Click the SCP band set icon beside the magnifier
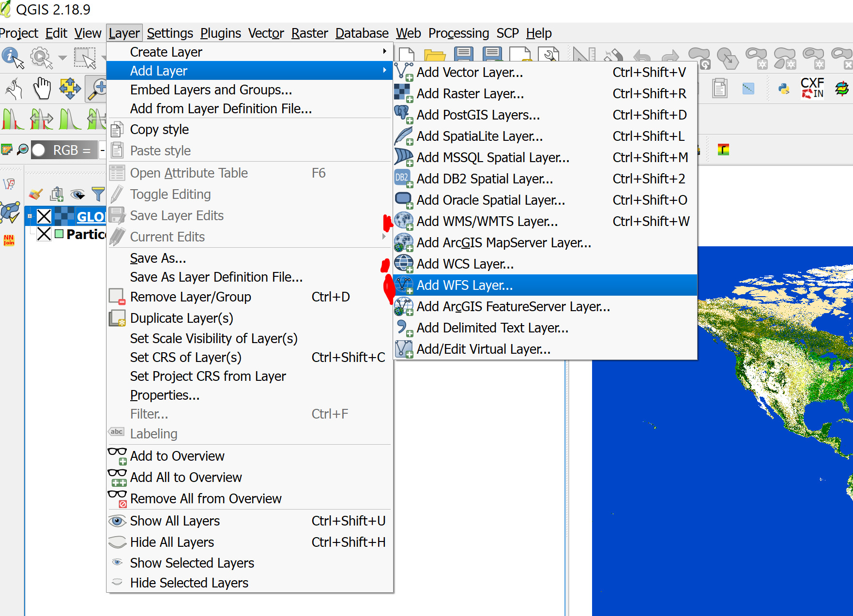The width and height of the screenshot is (853, 616). pyautogui.click(x=6, y=150)
